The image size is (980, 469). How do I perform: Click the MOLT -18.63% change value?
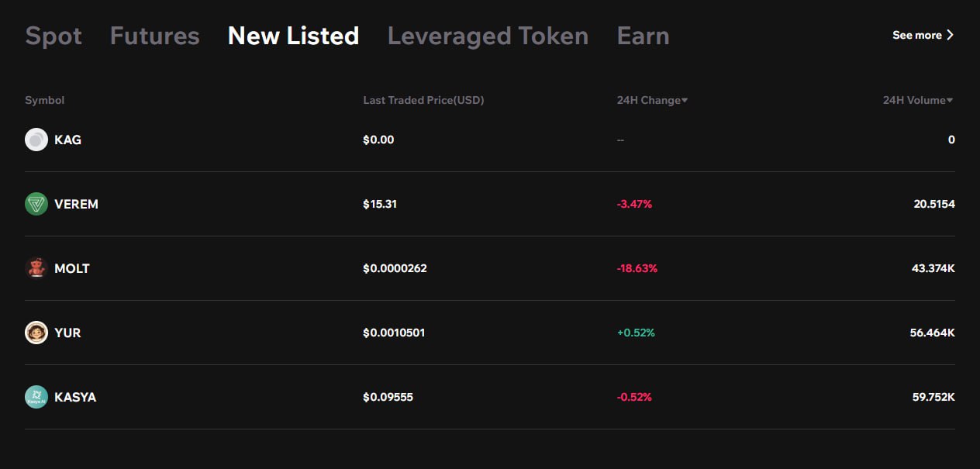637,268
